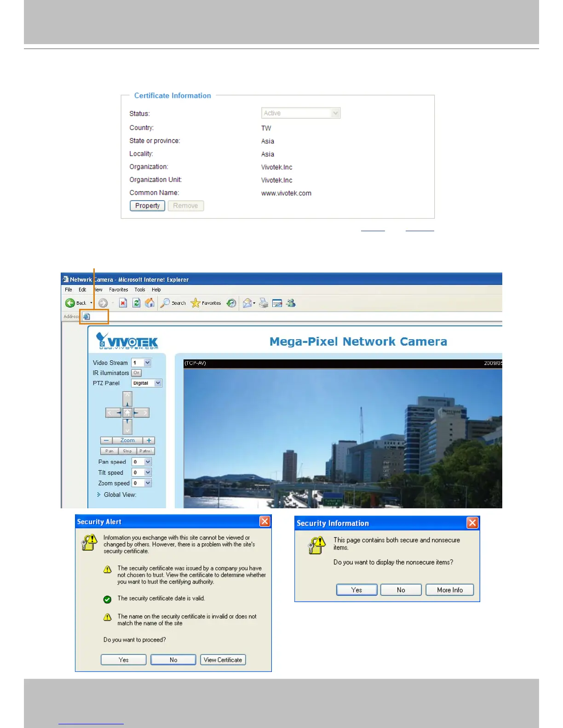This screenshot has height=728, width=563.
Task: Open the Video Stream dropdown
Action: click(141, 363)
